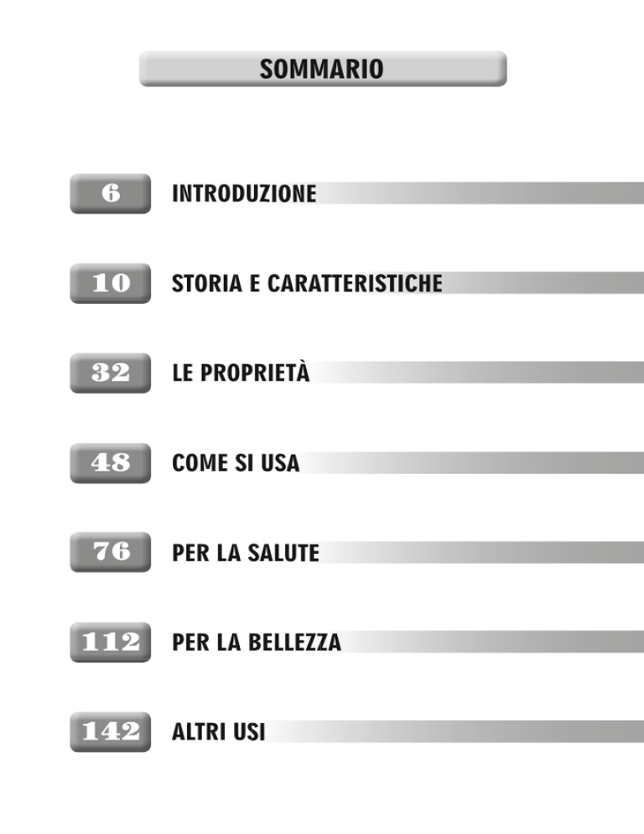The width and height of the screenshot is (644, 834).
Task: Open the LE PROPRIETÀ chapter
Action: coord(241,373)
